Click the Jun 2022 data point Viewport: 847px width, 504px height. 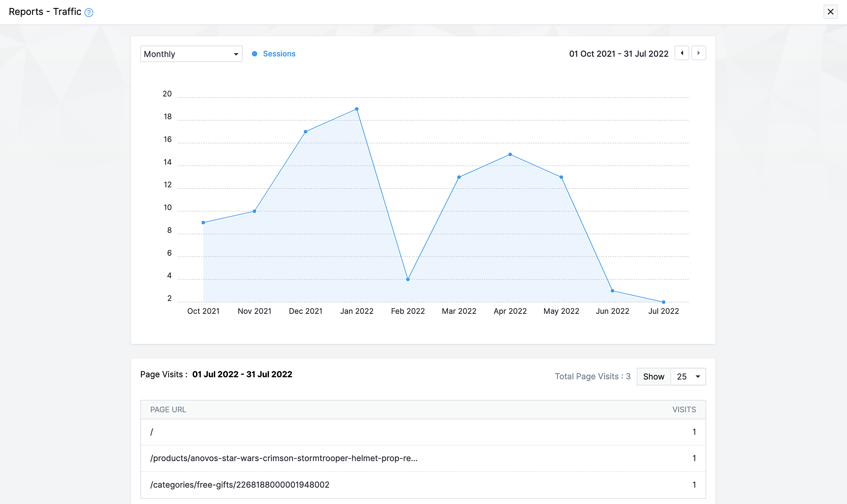[612, 291]
